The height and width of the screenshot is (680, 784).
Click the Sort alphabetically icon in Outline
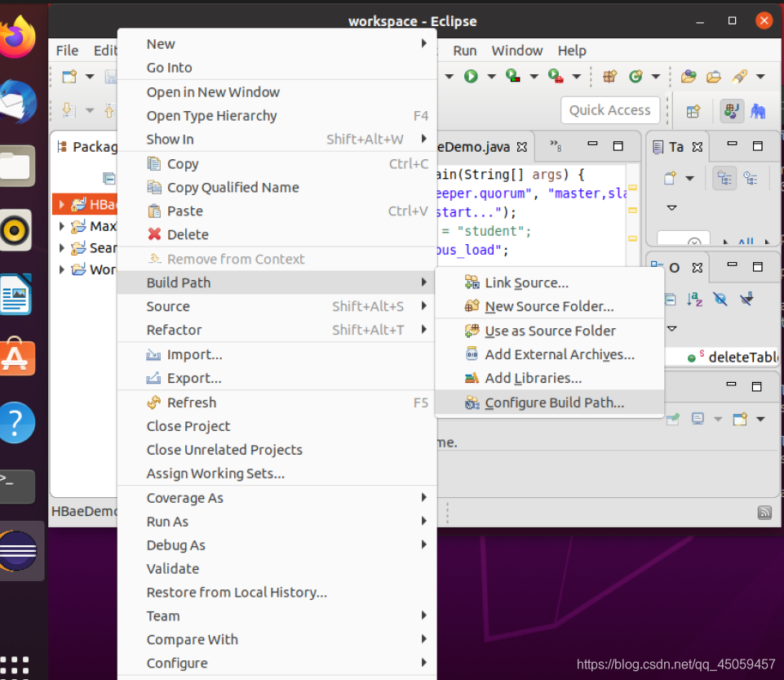694,300
